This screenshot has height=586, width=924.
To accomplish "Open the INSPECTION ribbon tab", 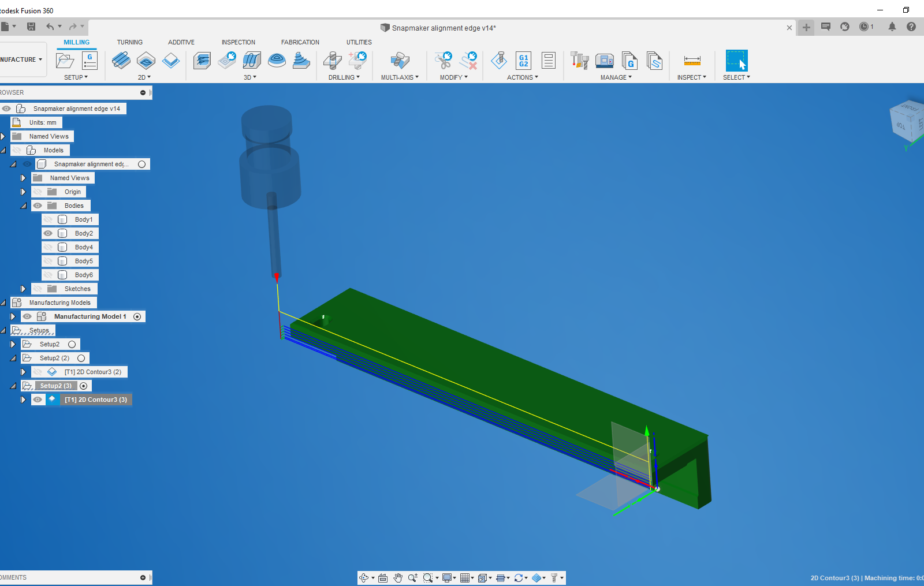I will 238,42.
